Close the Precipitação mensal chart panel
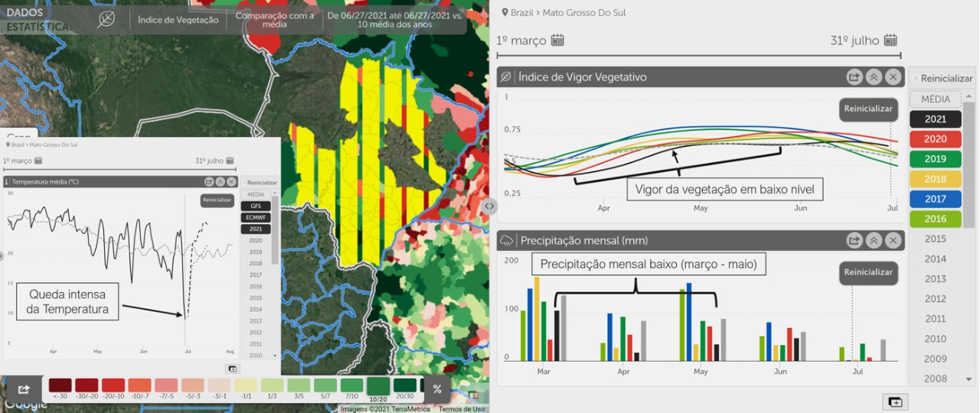Image resolution: width=980 pixels, height=413 pixels. tap(893, 241)
